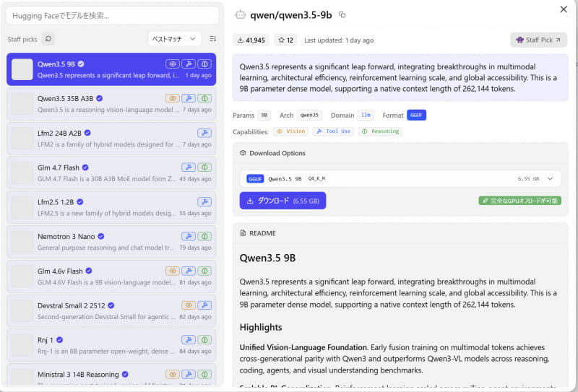Click vision icon on Devstral Small 2 2512 row
The height and width of the screenshot is (392, 578).
189,305
